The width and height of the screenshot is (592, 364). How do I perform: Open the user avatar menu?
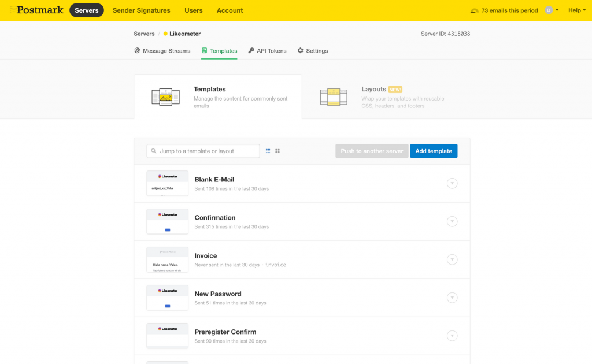click(x=552, y=10)
